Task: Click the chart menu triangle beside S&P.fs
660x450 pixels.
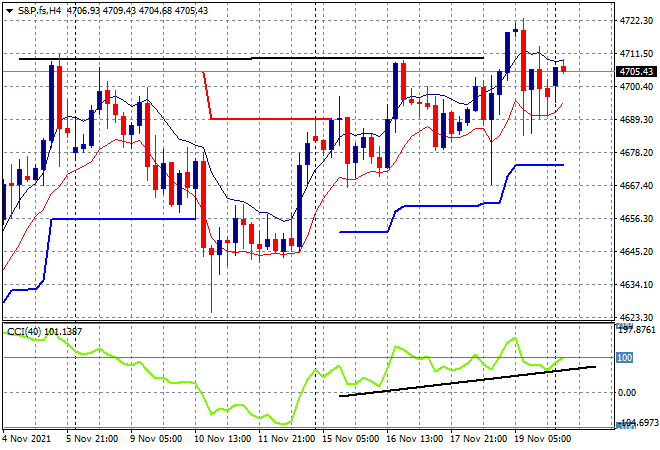Action: (9, 11)
